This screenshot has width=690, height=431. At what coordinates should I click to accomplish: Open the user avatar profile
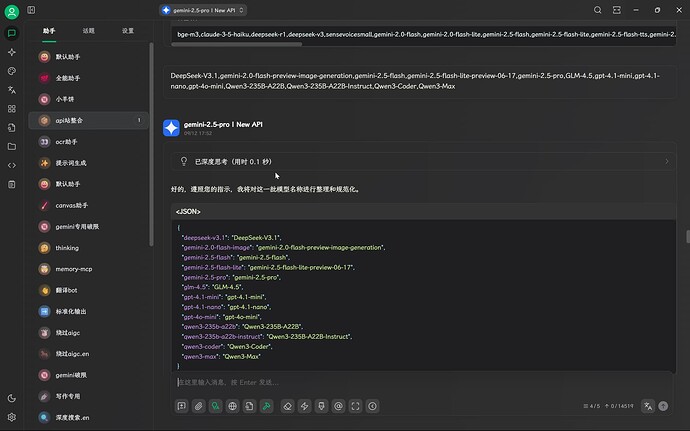click(x=12, y=12)
